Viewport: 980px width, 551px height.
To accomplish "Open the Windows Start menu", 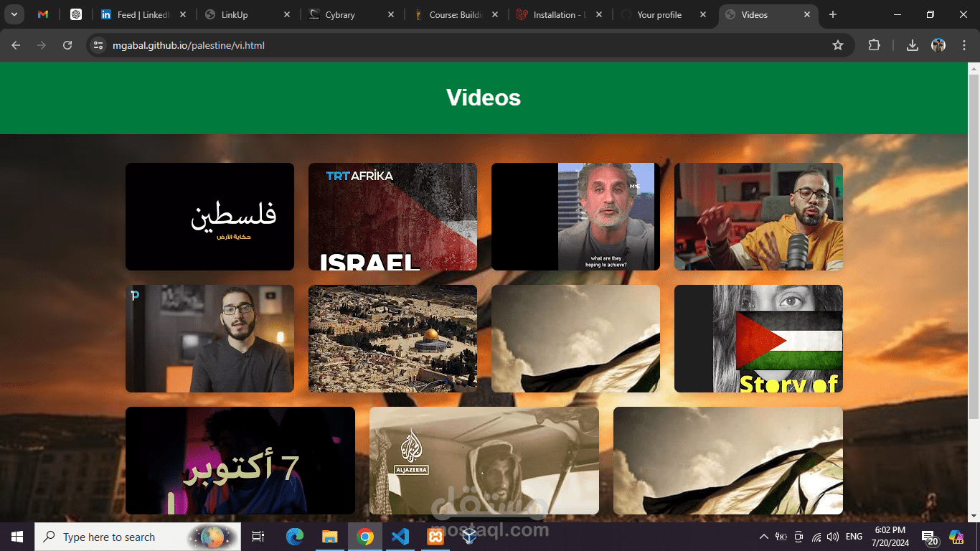I will coord(17,537).
